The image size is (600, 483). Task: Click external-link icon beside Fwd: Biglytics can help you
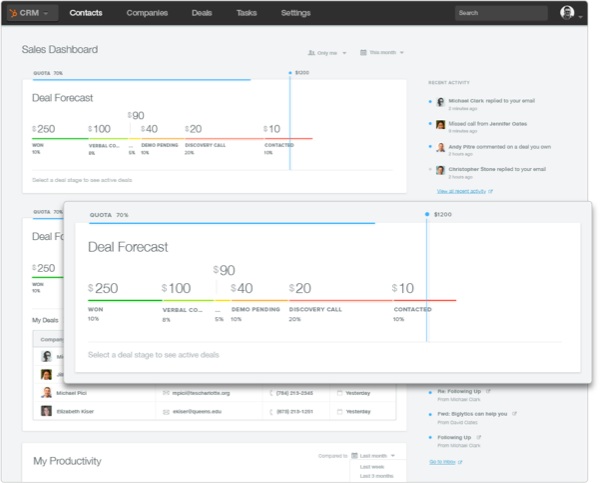coord(514,414)
